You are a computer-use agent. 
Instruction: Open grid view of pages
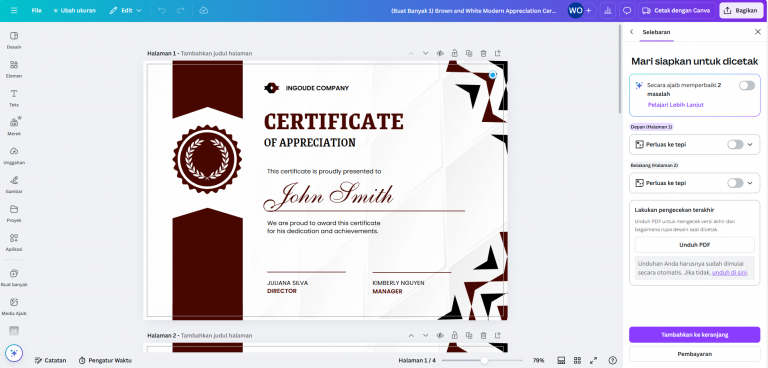577,360
